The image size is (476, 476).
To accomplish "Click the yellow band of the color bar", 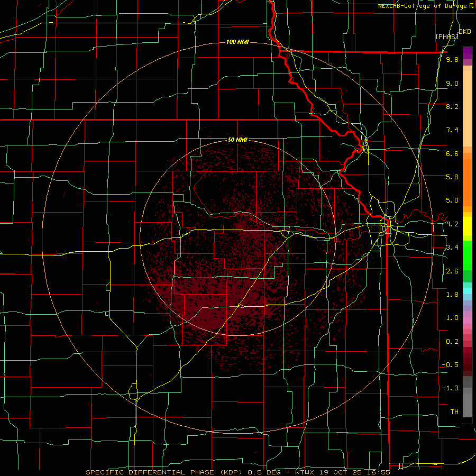I will (467, 226).
